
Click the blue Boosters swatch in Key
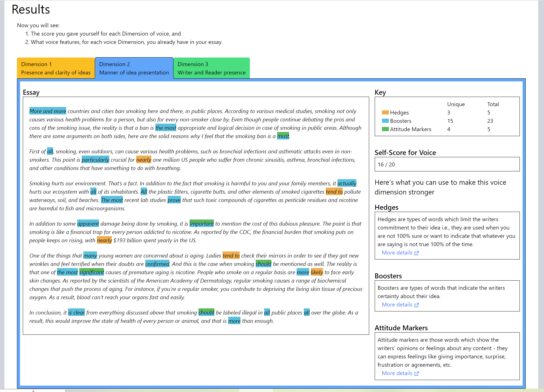point(385,121)
